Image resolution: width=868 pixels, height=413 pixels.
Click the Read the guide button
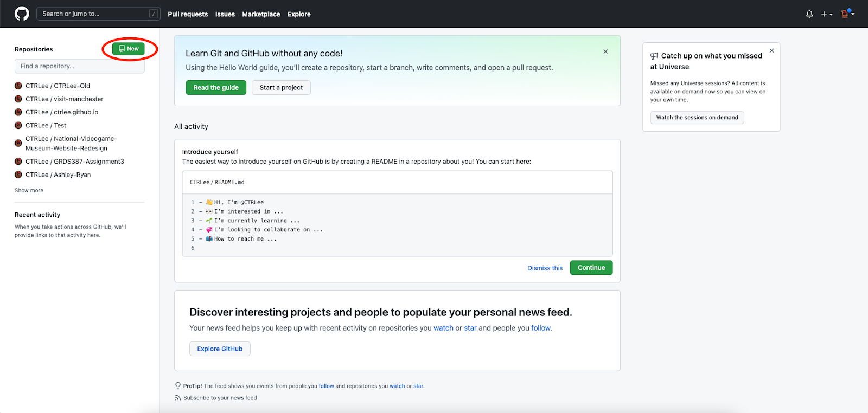coord(216,88)
